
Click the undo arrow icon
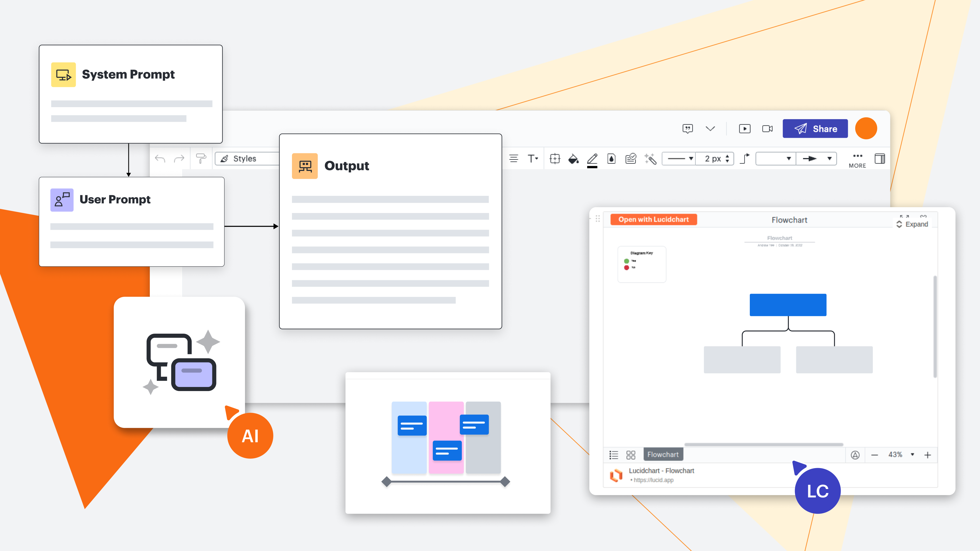[160, 159]
